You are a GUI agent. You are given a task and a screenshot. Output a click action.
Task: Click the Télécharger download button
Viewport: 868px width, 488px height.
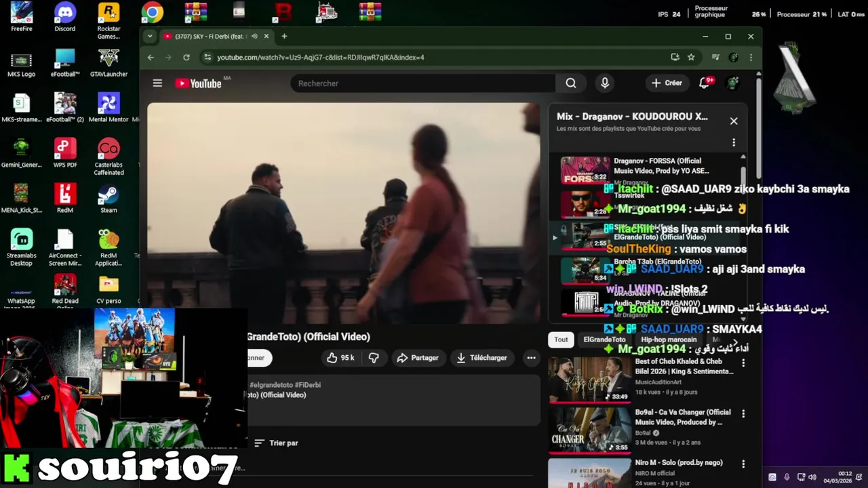482,358
